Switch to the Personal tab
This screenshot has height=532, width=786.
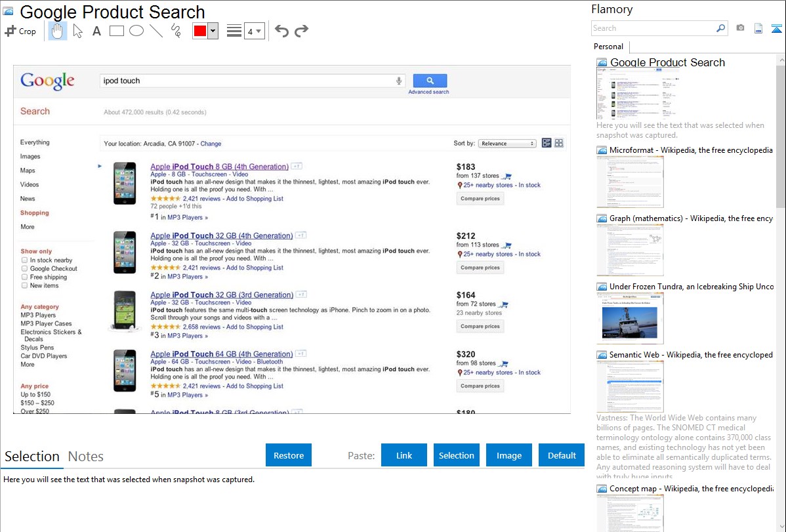point(609,47)
